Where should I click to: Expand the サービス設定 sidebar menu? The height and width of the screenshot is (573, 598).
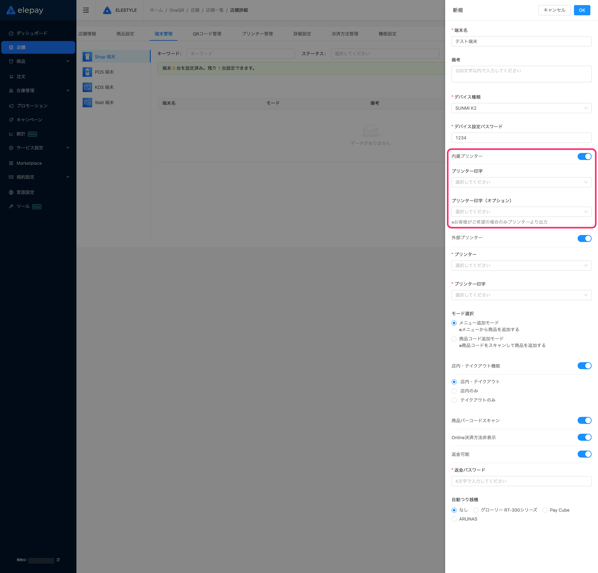pyautogui.click(x=38, y=148)
